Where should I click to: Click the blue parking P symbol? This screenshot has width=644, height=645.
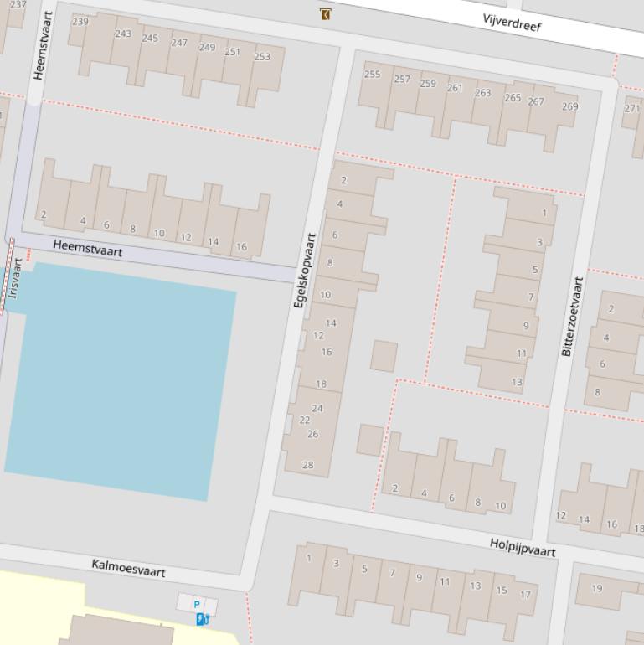(197, 605)
